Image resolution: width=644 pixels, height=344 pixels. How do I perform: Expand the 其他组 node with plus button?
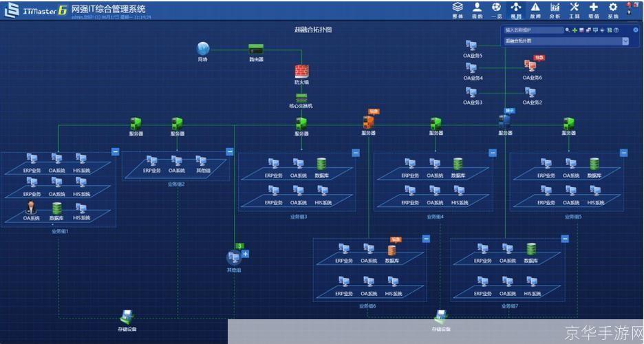[x=245, y=254]
